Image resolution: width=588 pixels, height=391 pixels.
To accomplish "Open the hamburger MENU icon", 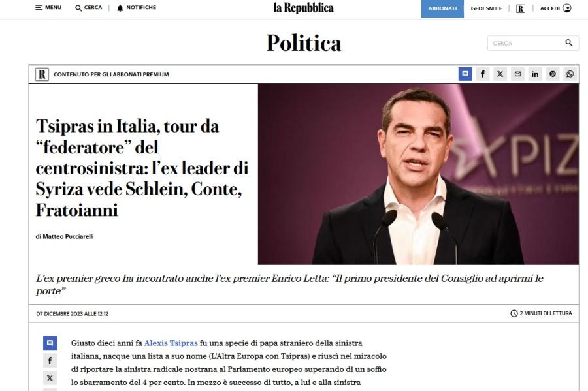I will (x=39, y=7).
